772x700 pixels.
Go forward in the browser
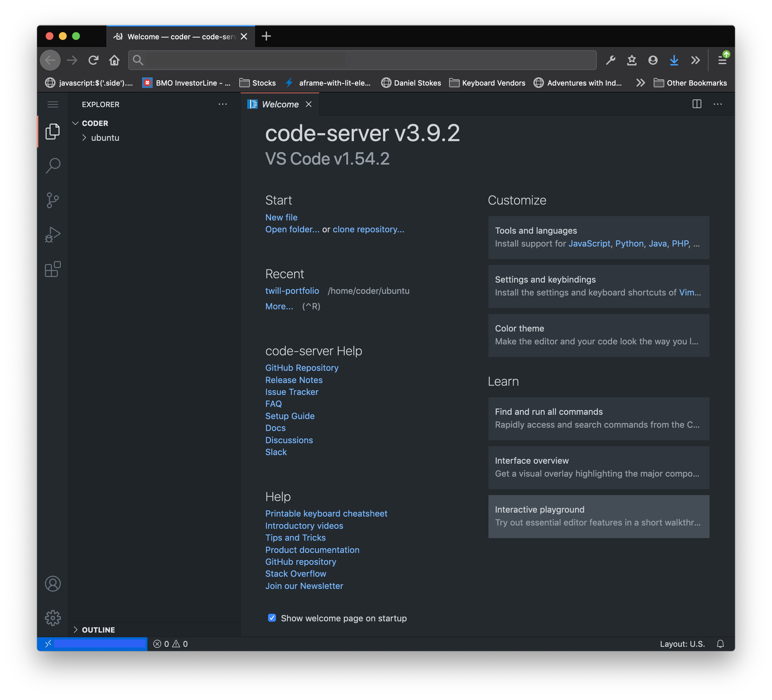tap(72, 60)
